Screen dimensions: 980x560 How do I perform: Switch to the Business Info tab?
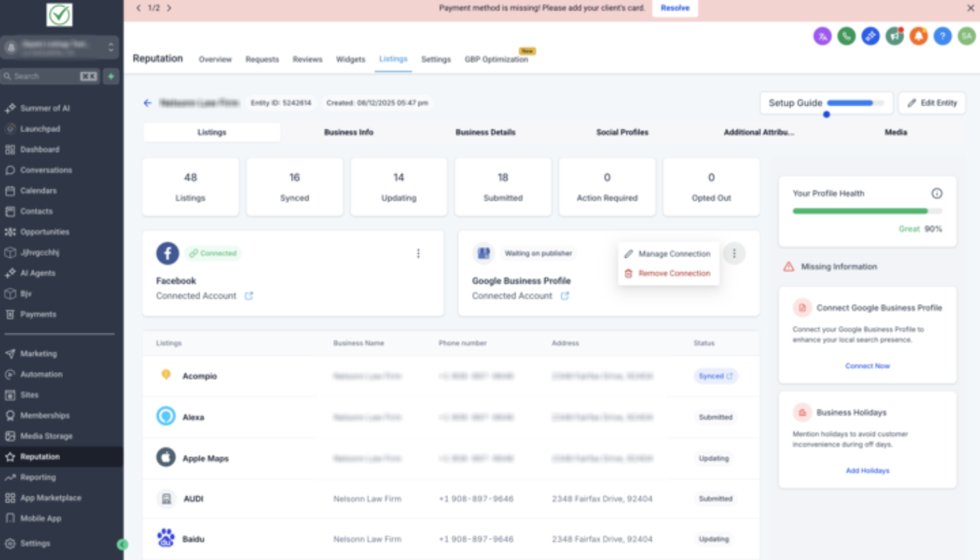click(349, 132)
